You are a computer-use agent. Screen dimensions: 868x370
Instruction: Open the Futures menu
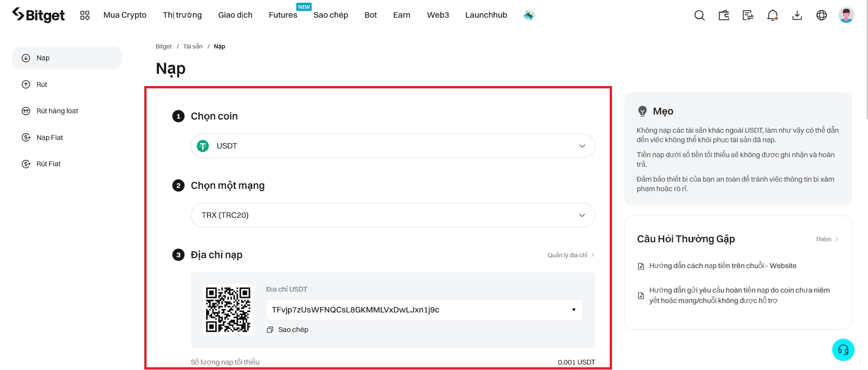[x=283, y=15]
